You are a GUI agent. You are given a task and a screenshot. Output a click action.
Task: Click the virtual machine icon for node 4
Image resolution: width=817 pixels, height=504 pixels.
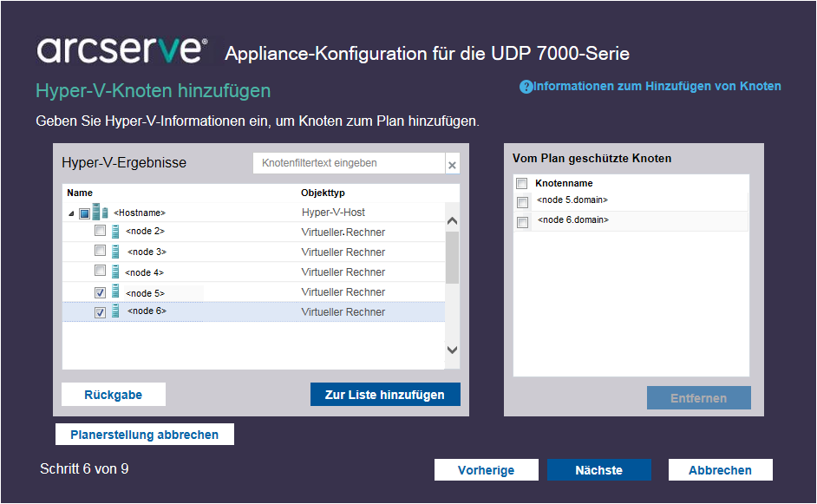point(115,272)
